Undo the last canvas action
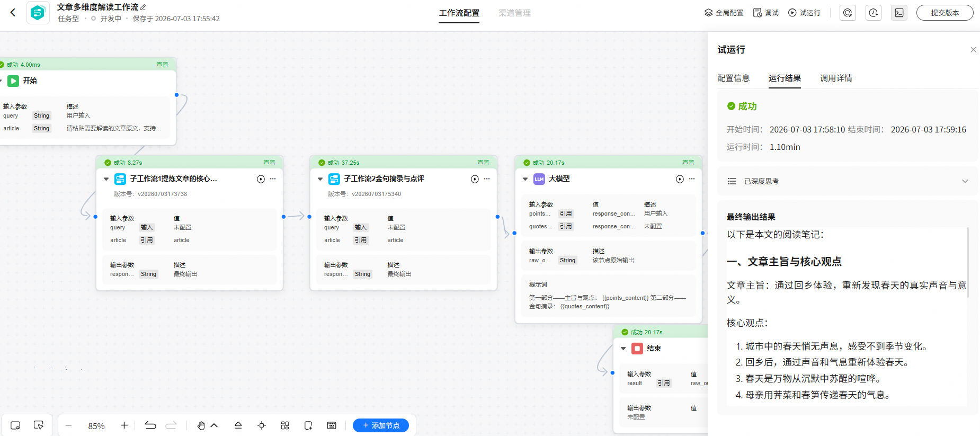980x436 pixels. coord(150,425)
